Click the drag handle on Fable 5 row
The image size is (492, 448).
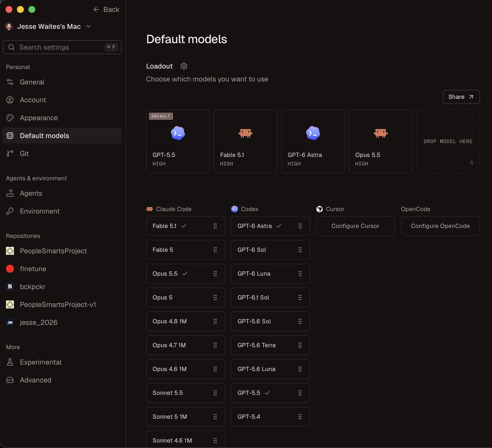point(215,250)
